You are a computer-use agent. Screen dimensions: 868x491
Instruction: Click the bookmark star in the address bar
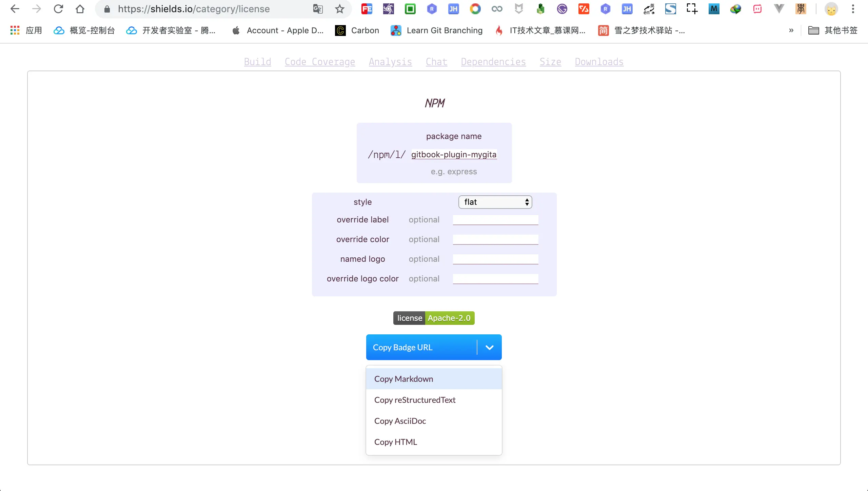[340, 9]
